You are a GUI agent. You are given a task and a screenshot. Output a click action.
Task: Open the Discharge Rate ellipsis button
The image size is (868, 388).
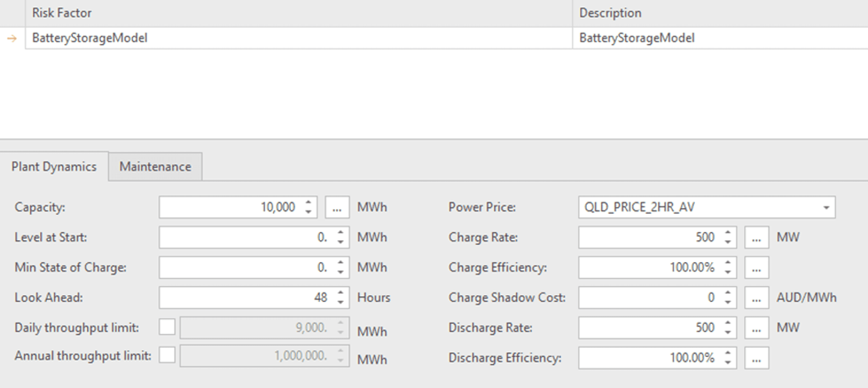point(757,328)
